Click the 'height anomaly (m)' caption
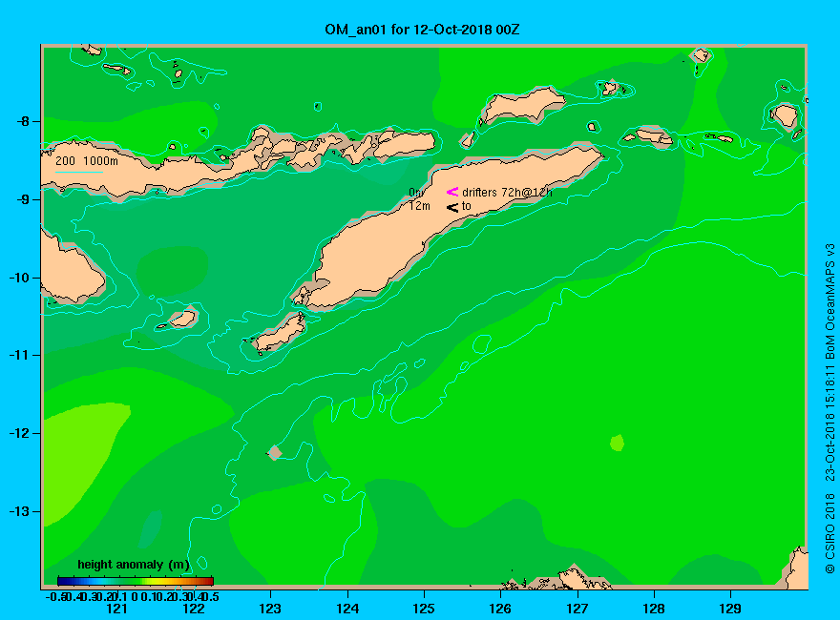The image size is (840, 620). (134, 565)
